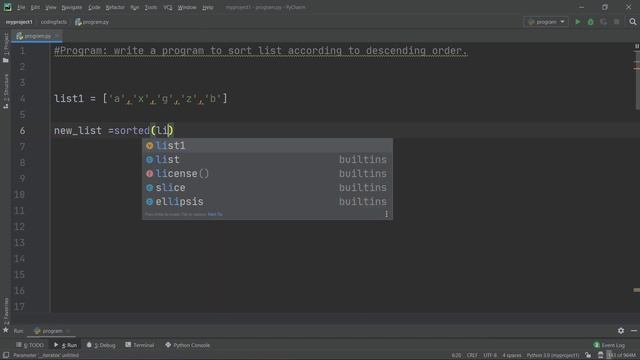Change 4 spaces indent setting
Viewport: 640px width, 360px height.
pos(512,356)
